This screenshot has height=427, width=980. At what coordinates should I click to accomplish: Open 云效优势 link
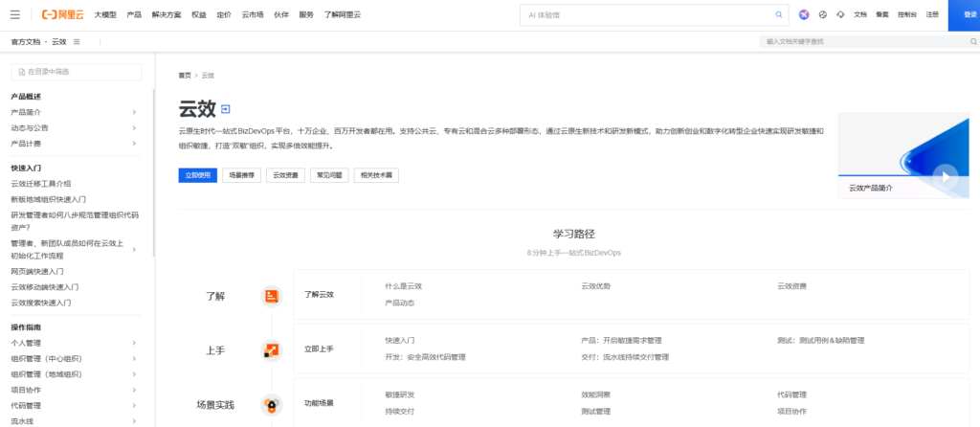(595, 286)
